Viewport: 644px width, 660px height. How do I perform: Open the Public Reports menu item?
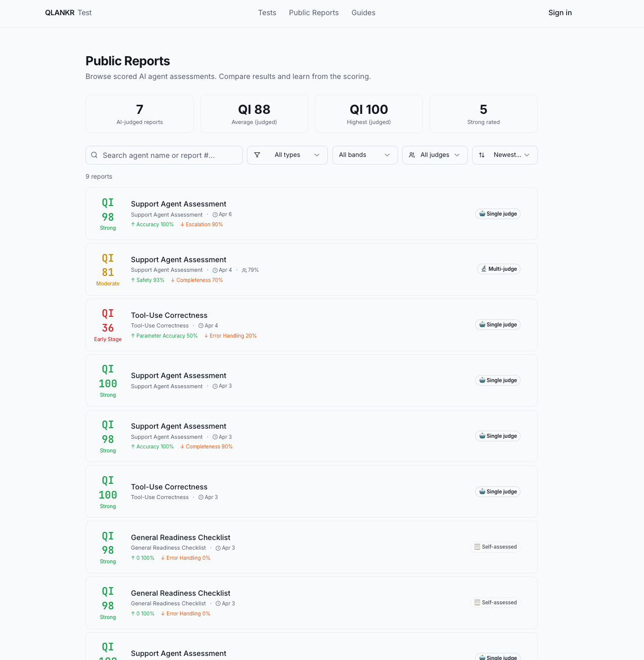click(x=314, y=13)
